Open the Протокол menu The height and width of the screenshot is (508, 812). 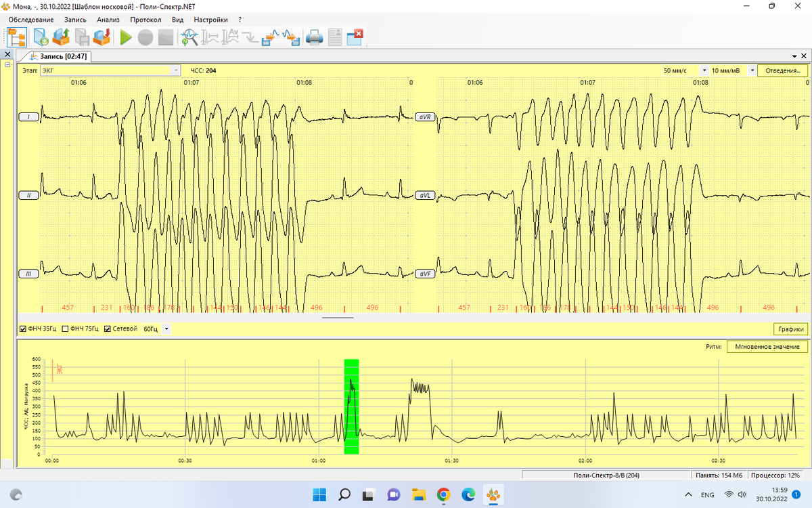click(x=145, y=20)
